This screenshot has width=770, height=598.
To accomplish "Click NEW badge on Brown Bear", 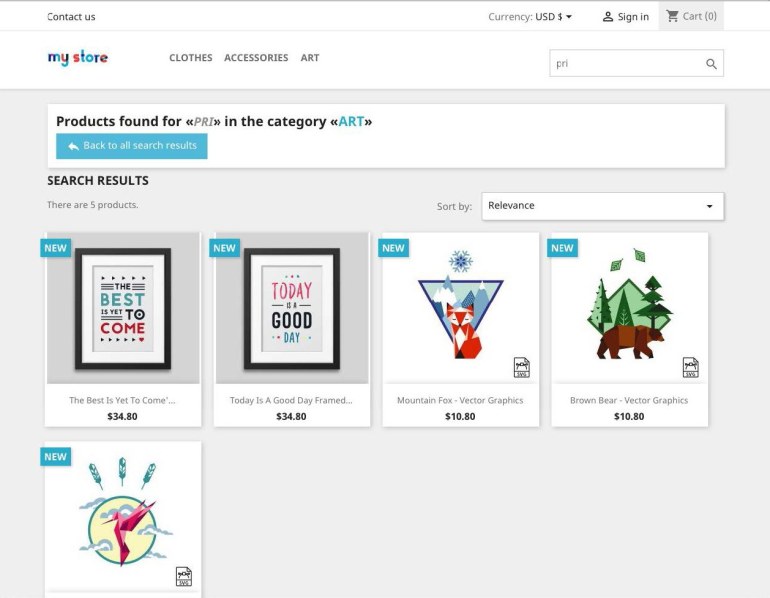I will click(562, 248).
